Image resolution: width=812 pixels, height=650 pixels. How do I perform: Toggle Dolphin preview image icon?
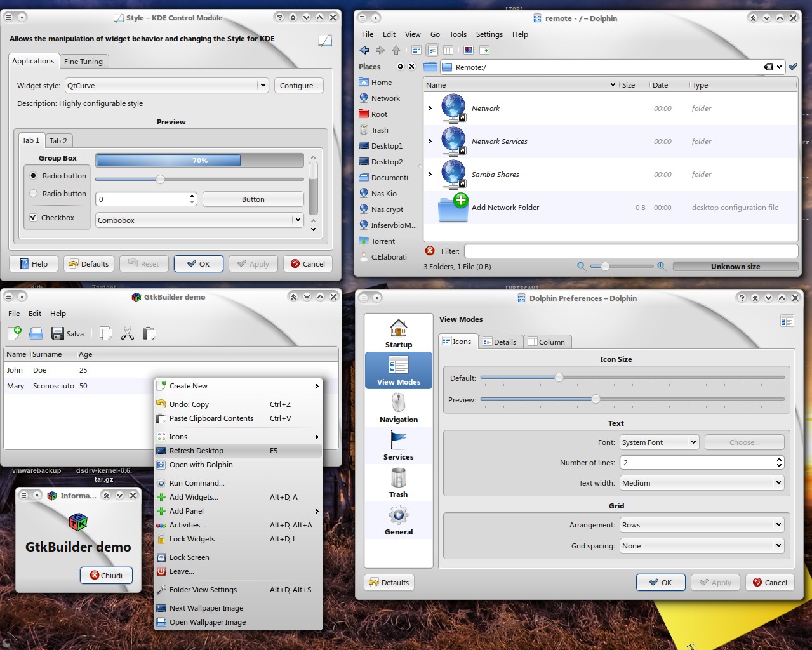tap(469, 50)
